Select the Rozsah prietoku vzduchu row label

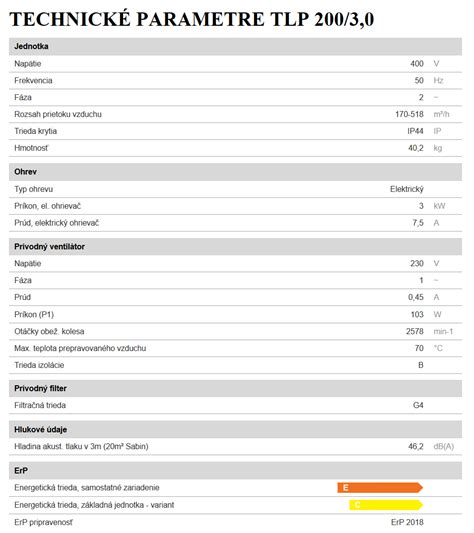pyautogui.click(x=58, y=114)
